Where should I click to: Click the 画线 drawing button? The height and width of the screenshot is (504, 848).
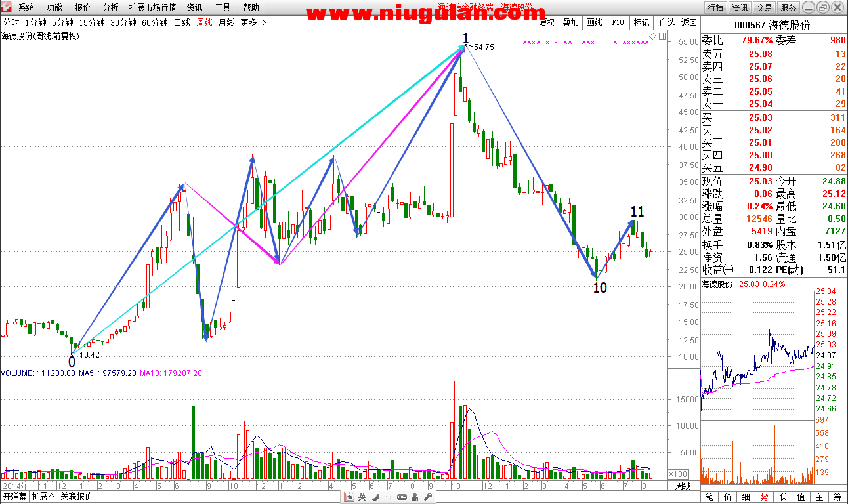click(594, 22)
